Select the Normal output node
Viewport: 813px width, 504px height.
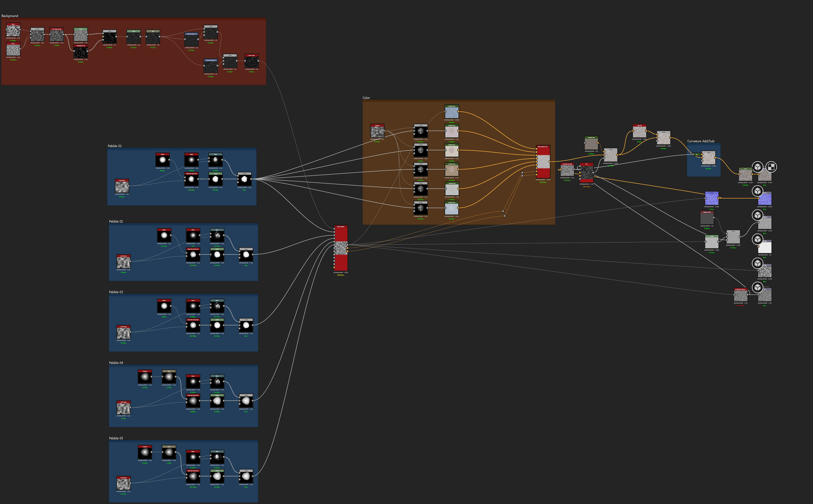(x=765, y=198)
